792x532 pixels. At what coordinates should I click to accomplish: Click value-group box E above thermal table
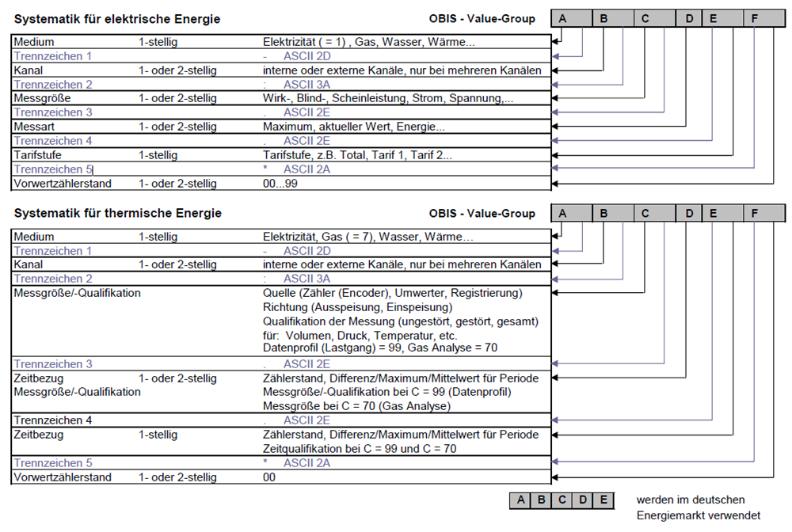tap(722, 213)
